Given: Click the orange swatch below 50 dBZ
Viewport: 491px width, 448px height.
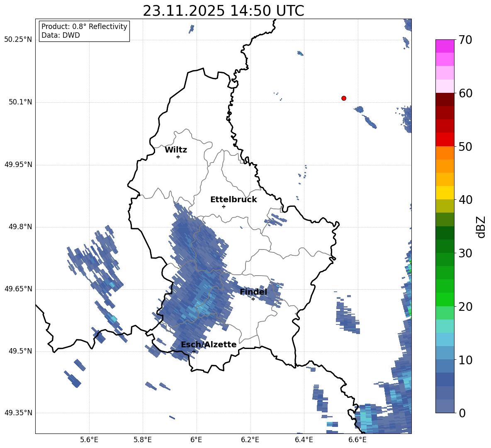Looking at the screenshot, I should click(445, 153).
